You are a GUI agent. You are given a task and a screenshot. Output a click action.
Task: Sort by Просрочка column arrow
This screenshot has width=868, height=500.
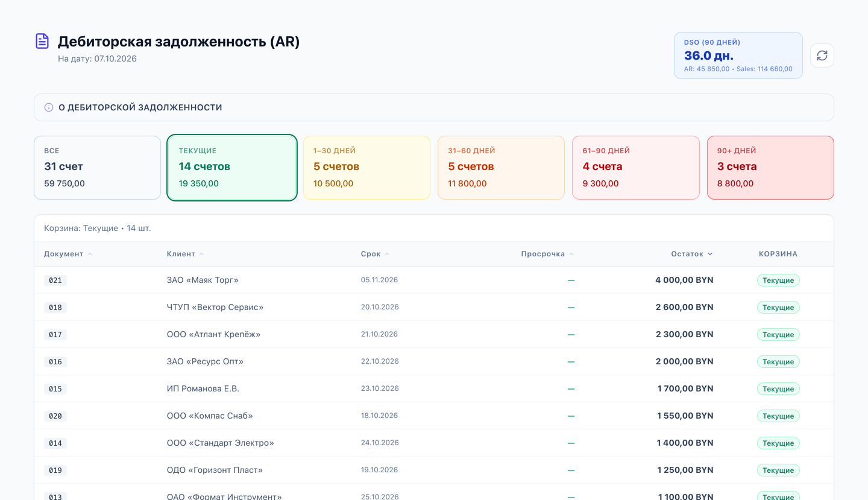[x=571, y=254]
